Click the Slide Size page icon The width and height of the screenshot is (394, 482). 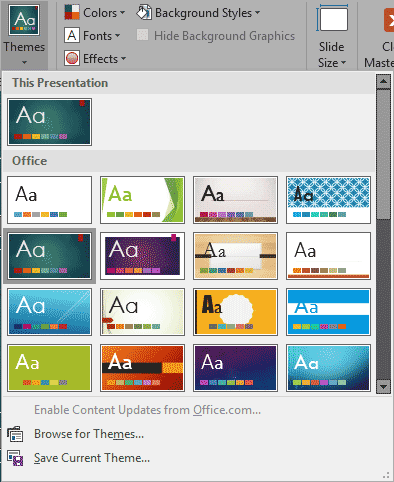(x=332, y=19)
